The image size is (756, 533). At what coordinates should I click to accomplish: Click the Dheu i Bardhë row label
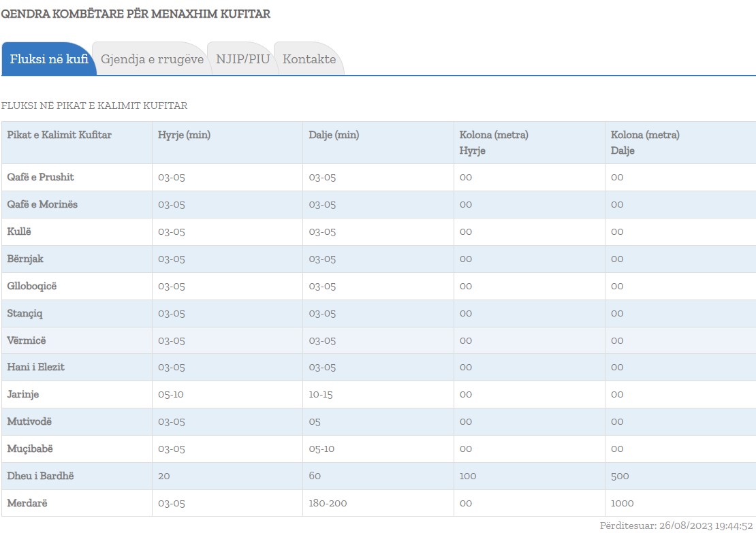click(40, 476)
